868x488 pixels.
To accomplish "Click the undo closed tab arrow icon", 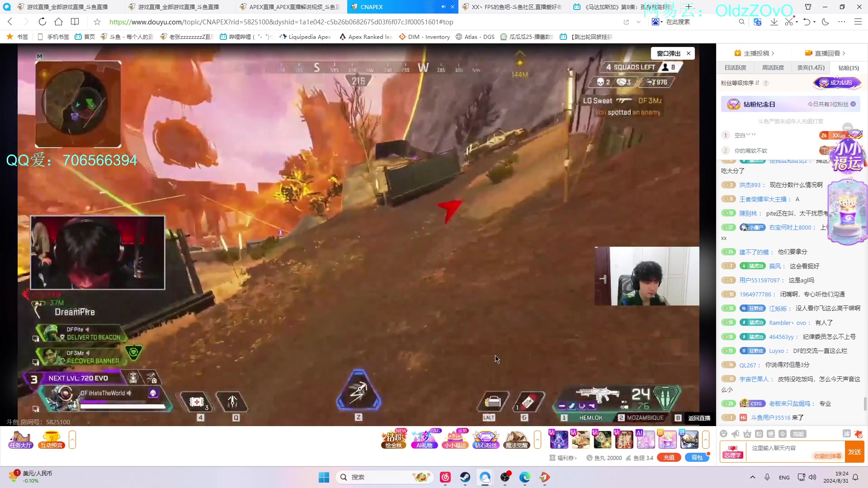I will [807, 22].
